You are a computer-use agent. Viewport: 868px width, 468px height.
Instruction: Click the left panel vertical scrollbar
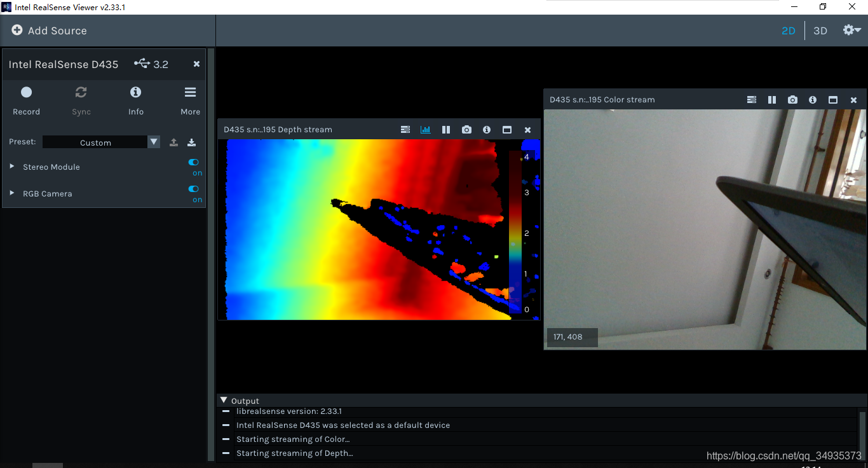[x=212, y=254]
